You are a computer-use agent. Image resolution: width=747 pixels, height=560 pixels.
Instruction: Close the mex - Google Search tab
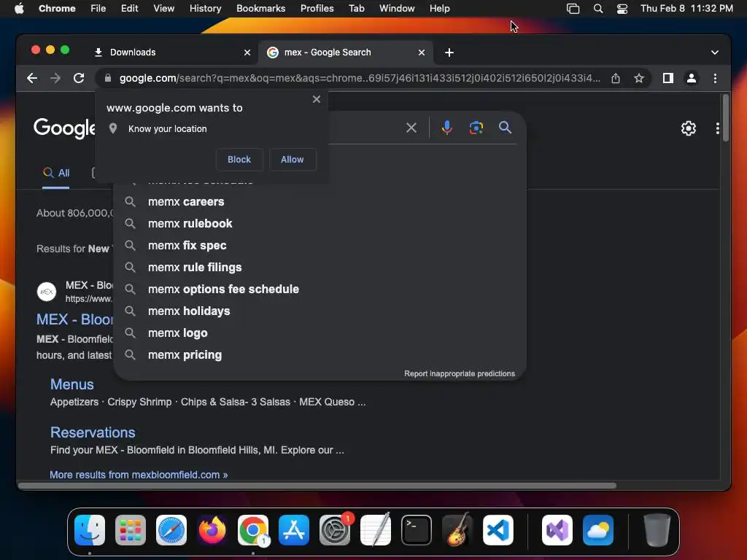tap(422, 52)
